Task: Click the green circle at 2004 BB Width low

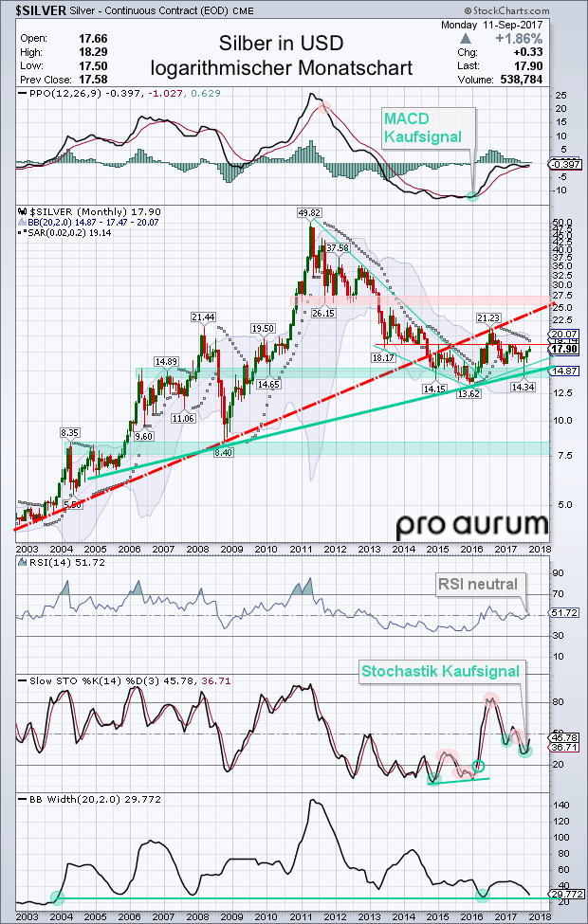Action: 57,898
